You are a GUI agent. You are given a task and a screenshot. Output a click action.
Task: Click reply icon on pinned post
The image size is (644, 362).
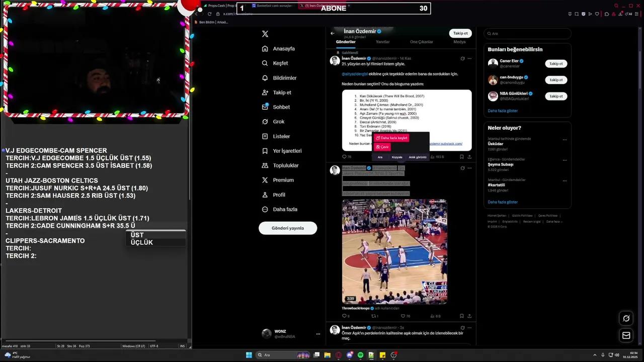pos(344,157)
